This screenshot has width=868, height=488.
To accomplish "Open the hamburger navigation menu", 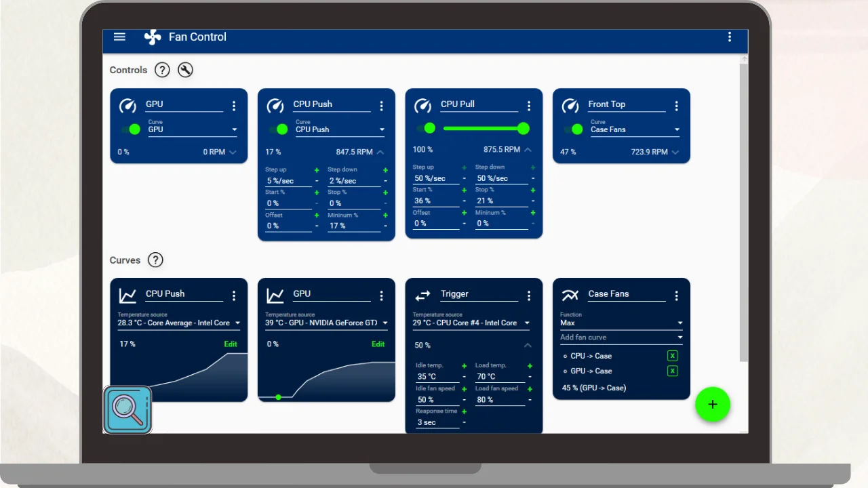I will click(119, 37).
